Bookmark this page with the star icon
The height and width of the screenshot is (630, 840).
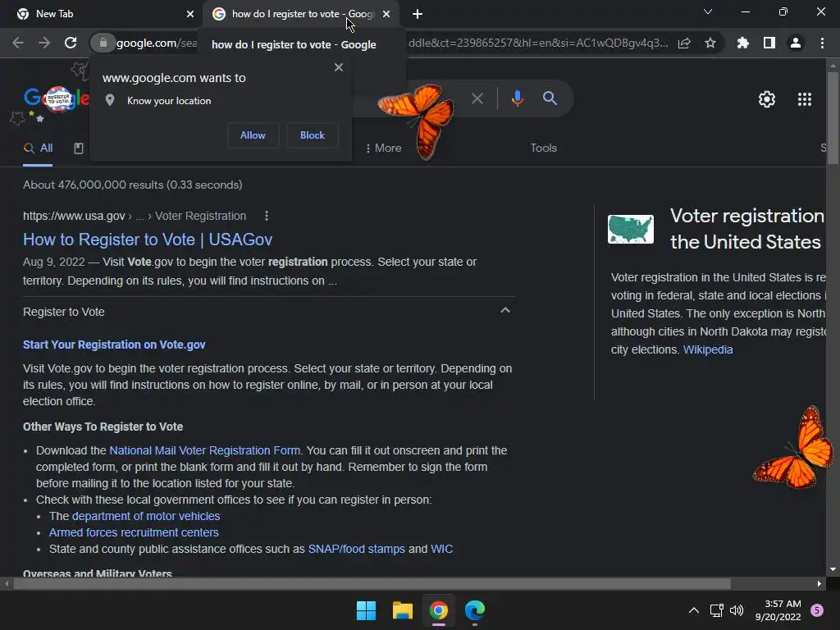(710, 43)
